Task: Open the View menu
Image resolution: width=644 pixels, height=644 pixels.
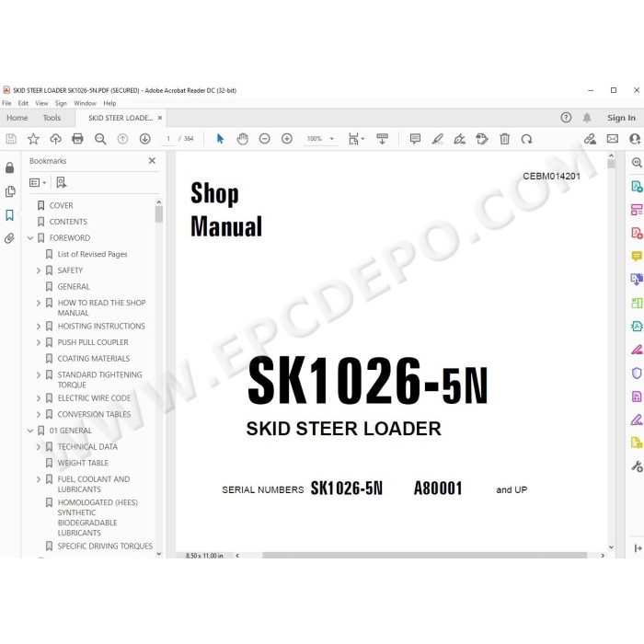Action: point(41,103)
